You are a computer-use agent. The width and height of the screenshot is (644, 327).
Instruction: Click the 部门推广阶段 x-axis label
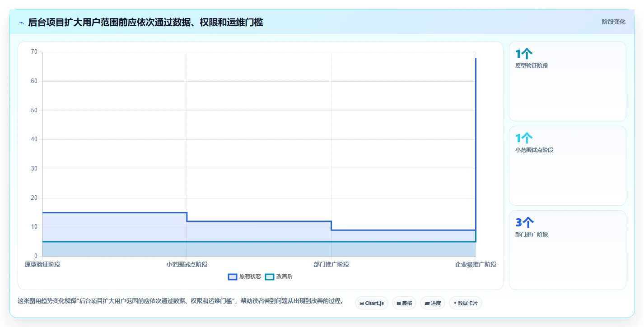pos(331,264)
